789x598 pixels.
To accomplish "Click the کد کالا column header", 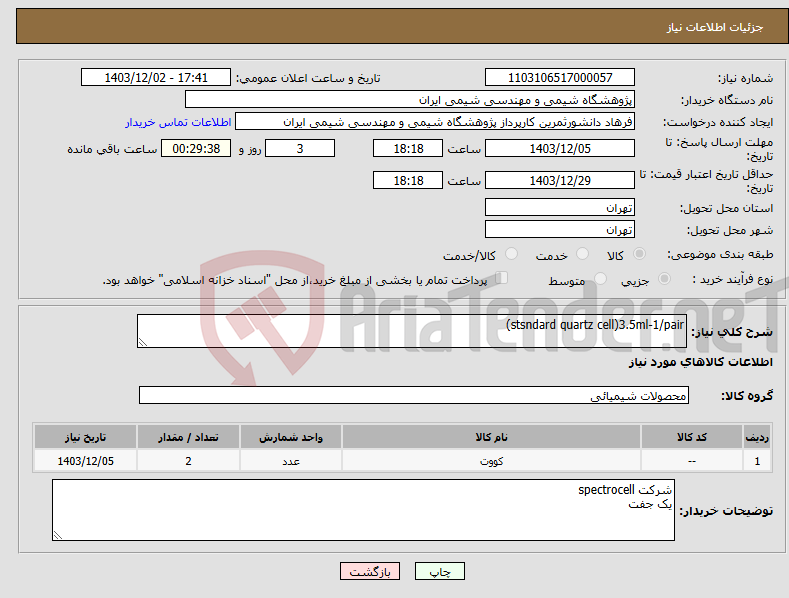I will 692,437.
